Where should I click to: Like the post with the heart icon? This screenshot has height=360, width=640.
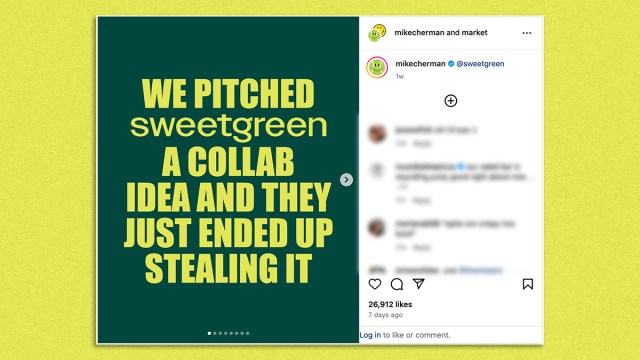[375, 284]
